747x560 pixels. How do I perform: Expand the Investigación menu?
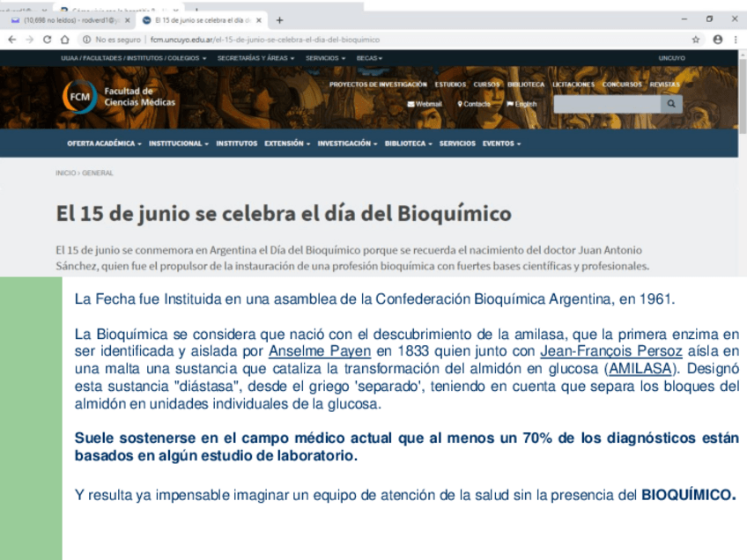click(x=347, y=144)
